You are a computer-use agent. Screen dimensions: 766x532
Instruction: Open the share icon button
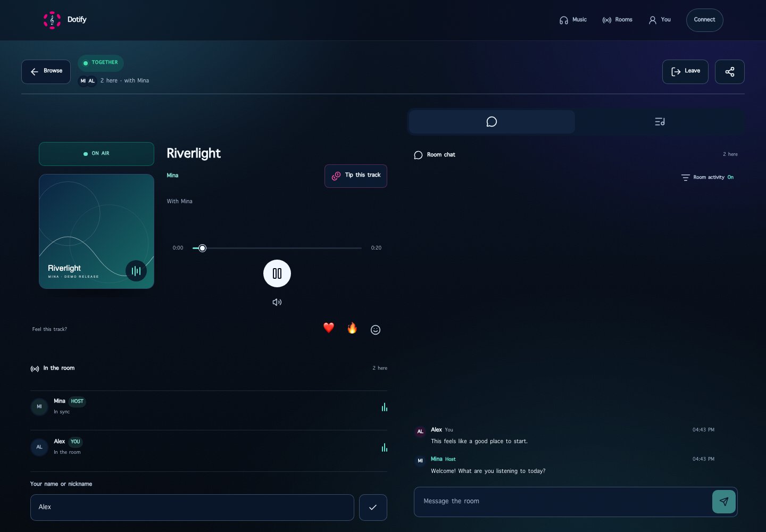729,72
